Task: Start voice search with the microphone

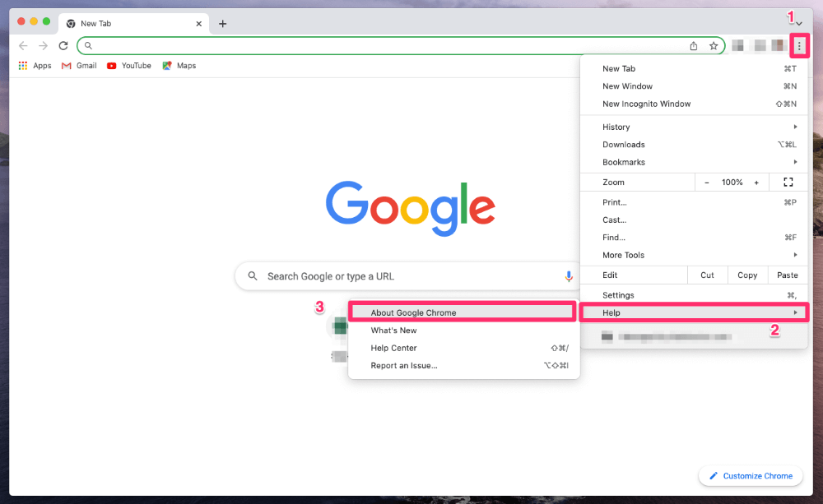Action: tap(569, 276)
